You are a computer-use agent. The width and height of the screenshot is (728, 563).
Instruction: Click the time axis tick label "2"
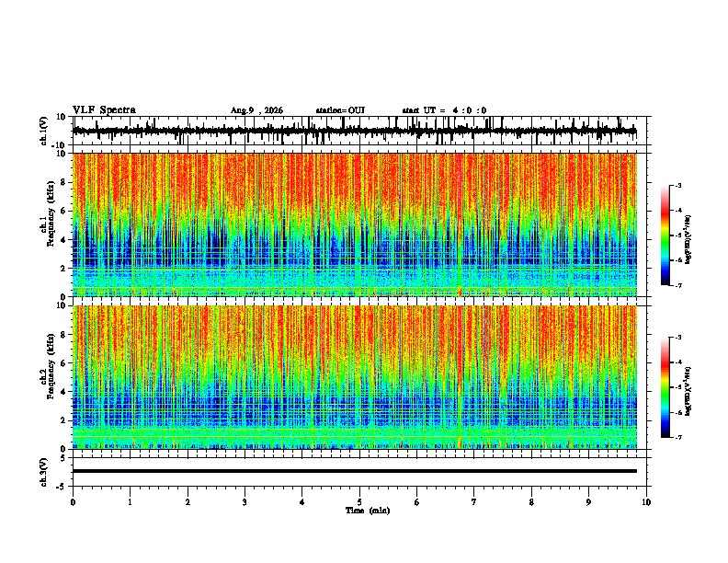click(188, 502)
